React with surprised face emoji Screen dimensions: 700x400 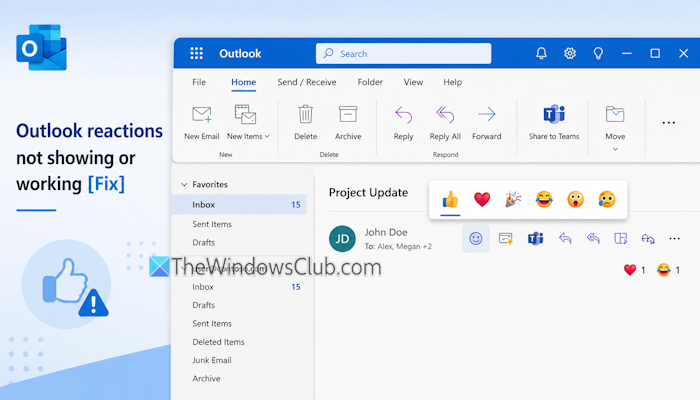(x=575, y=199)
